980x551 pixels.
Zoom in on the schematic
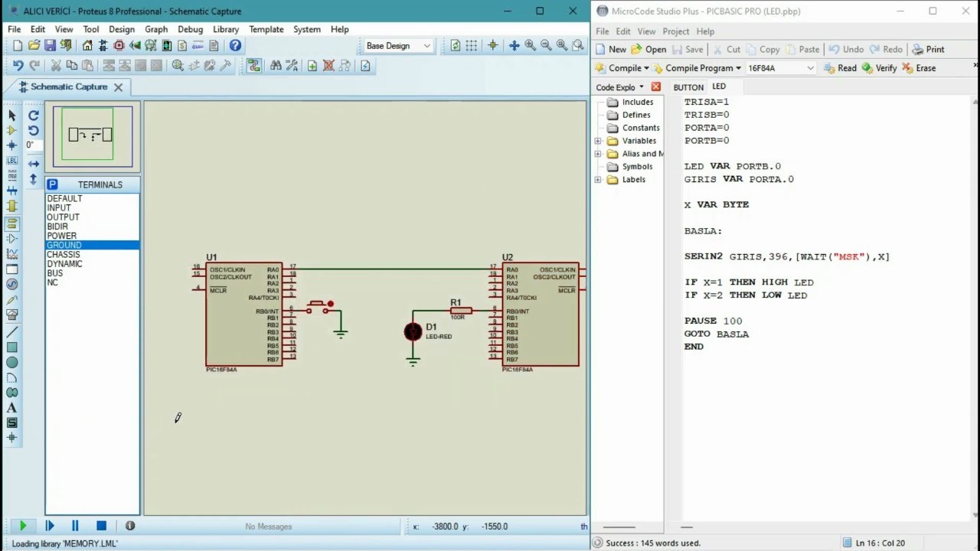pos(531,46)
